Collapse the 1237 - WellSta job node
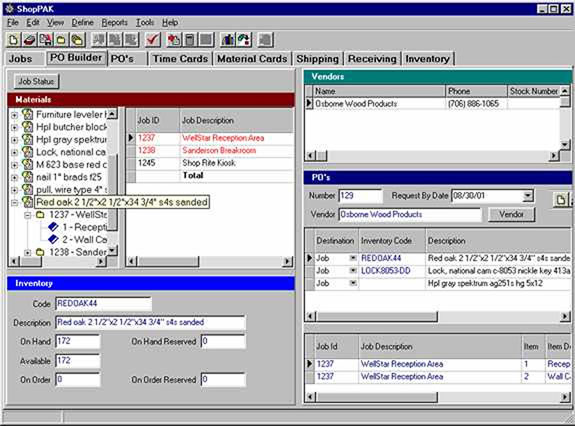575x426 pixels. pos(28,215)
